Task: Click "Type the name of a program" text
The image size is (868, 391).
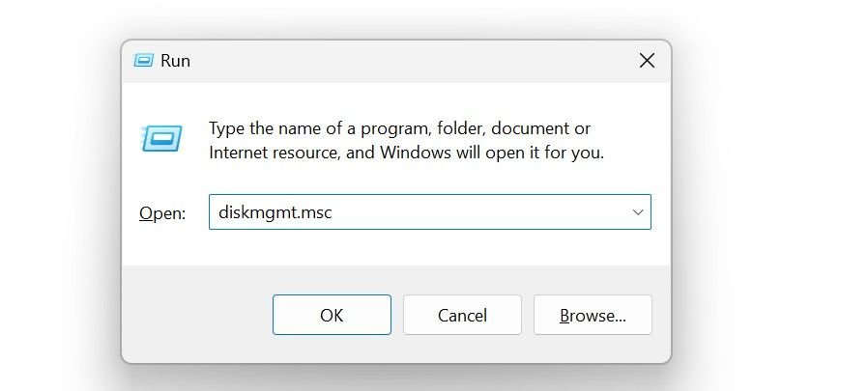Action: [319, 128]
